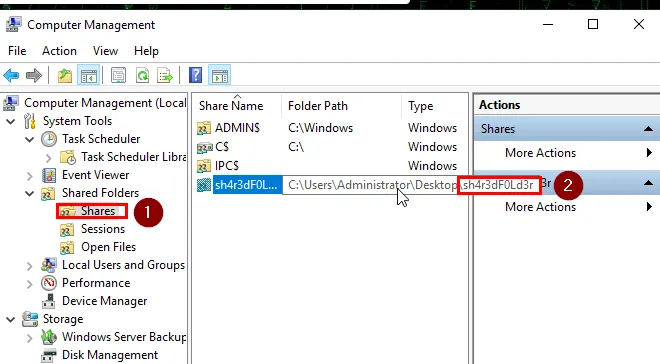Click the IPC$ share icon
The image size is (660, 364).
point(204,166)
